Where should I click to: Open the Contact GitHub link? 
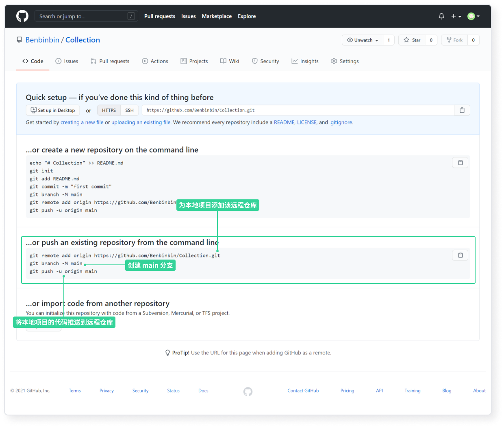click(303, 391)
